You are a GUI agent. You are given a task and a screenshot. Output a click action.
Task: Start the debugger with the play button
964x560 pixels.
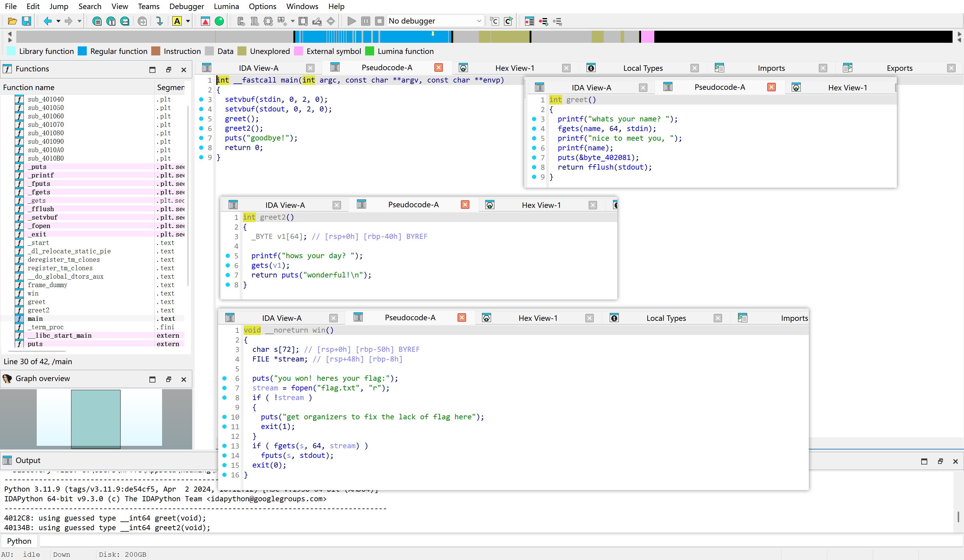pyautogui.click(x=352, y=21)
